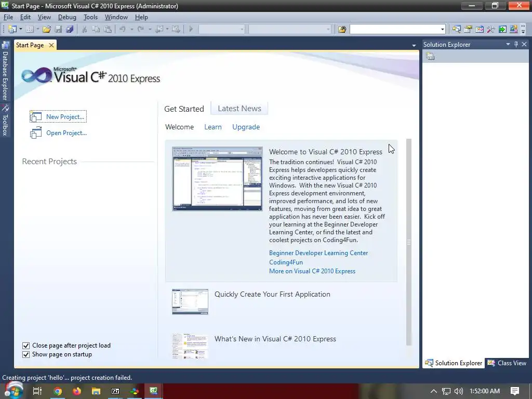The width and height of the screenshot is (532, 399).
Task: Open the Toolbox hammer-wrench toolbar icon
Action: (490, 29)
